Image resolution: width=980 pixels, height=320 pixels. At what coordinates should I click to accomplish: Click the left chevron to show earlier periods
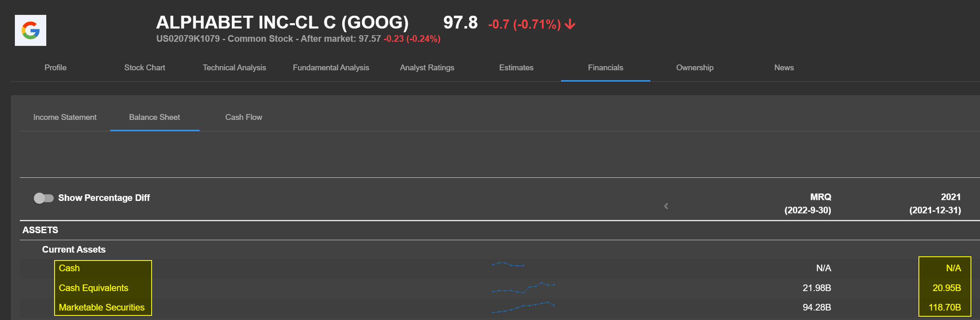tap(666, 206)
